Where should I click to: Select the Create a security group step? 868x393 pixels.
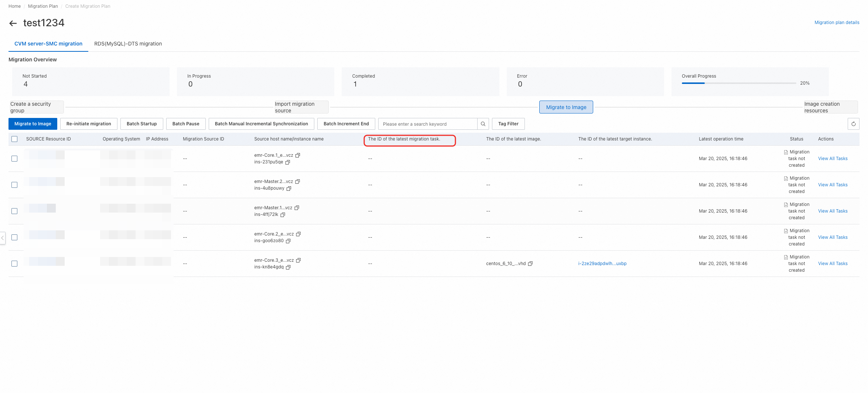click(37, 107)
